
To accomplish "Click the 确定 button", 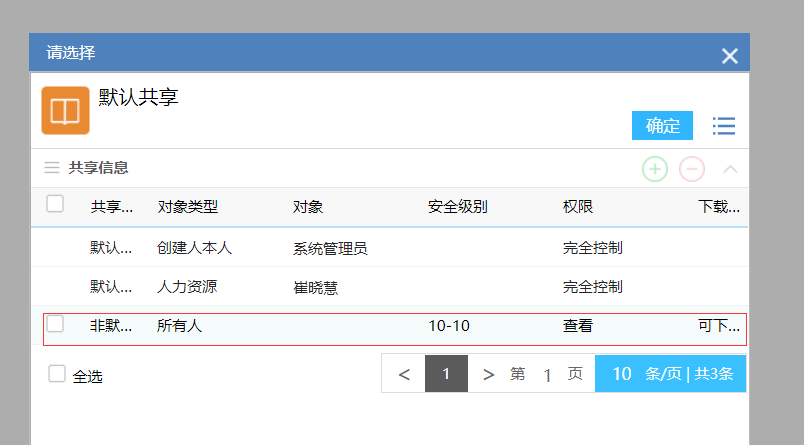I will [x=662, y=126].
